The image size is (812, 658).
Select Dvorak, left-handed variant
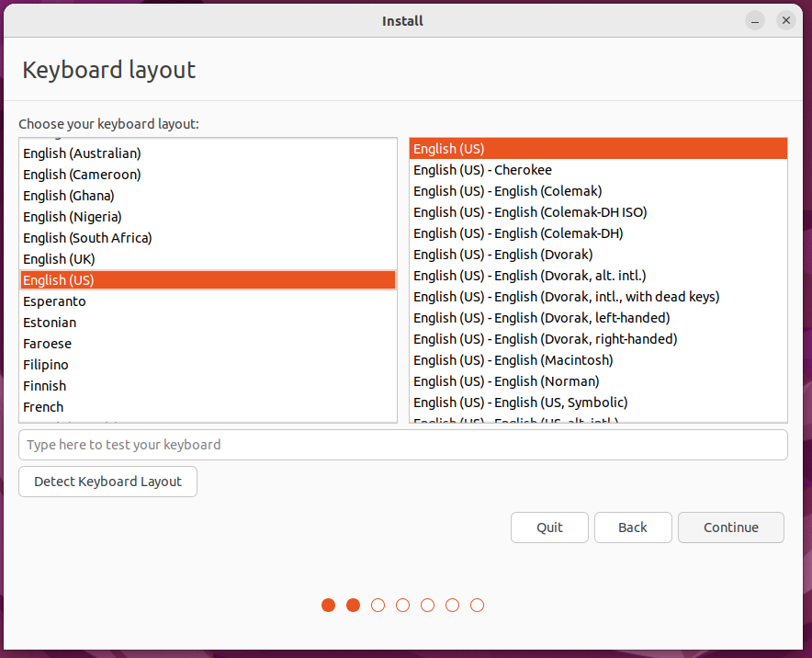(x=541, y=318)
